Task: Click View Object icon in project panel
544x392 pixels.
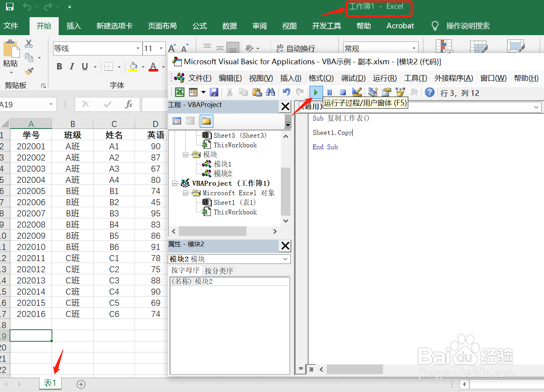Action: (191, 121)
